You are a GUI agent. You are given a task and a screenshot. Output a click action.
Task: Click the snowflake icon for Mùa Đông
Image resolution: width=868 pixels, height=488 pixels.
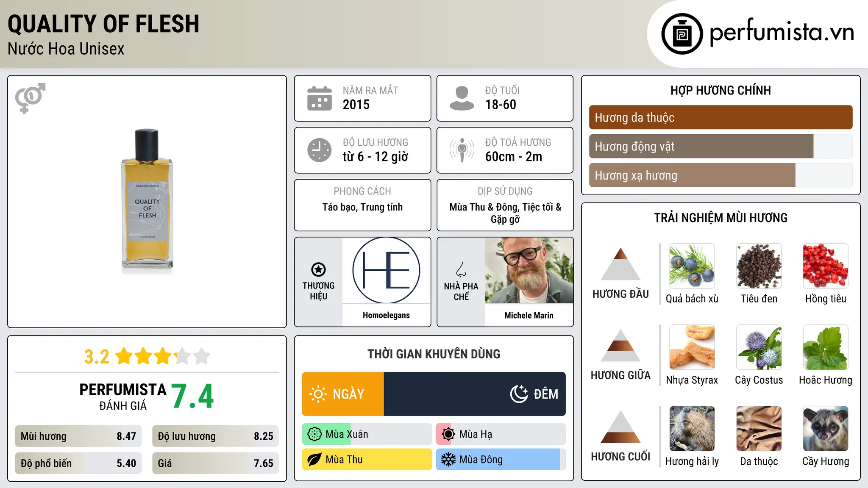(x=448, y=460)
